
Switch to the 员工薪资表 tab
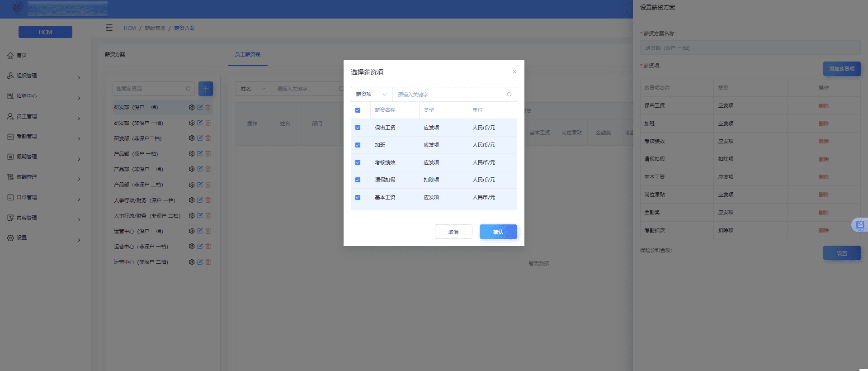[x=247, y=55]
